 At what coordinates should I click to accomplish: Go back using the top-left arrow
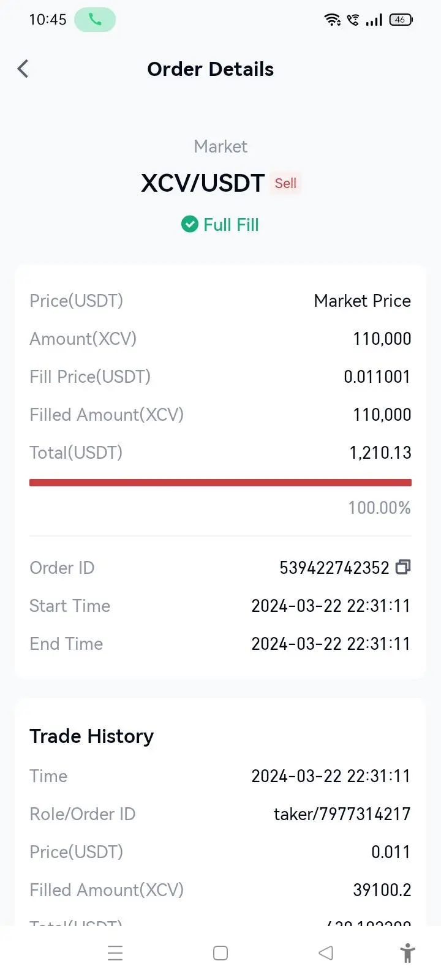tap(23, 69)
